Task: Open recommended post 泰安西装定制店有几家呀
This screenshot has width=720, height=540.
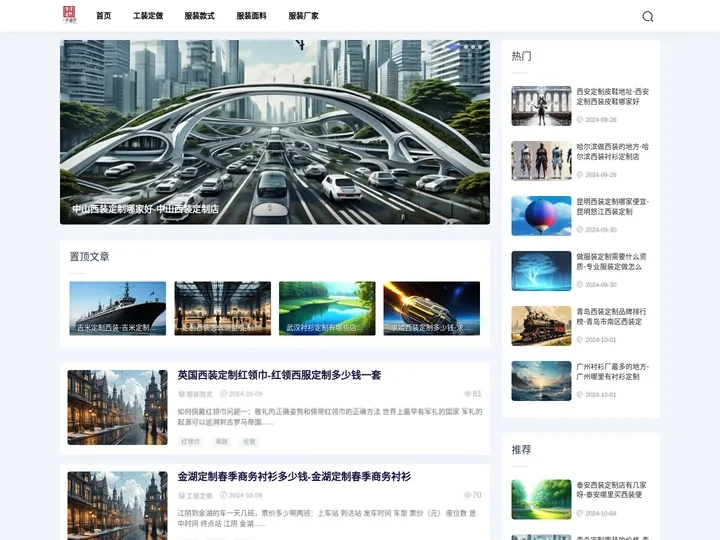Action: coord(611,490)
